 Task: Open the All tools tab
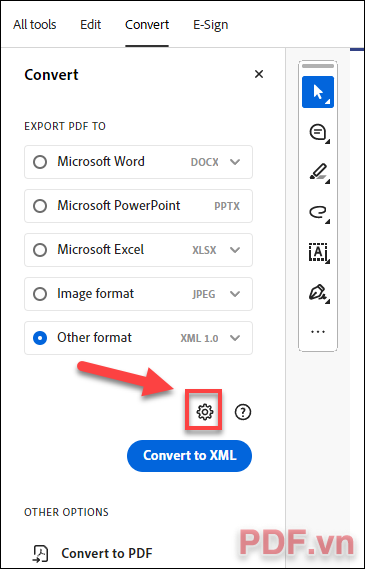tap(35, 25)
